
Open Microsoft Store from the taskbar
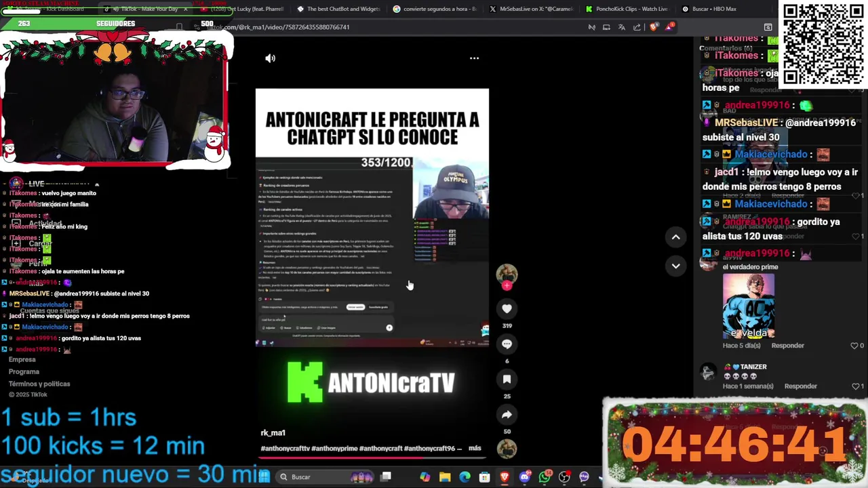click(x=484, y=477)
